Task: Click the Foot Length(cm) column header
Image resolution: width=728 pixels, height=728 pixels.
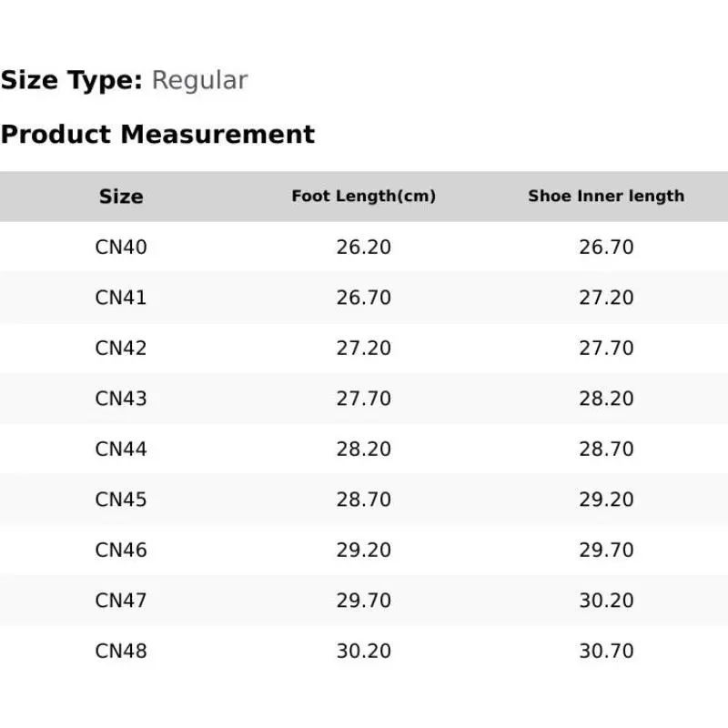Action: [363, 197]
